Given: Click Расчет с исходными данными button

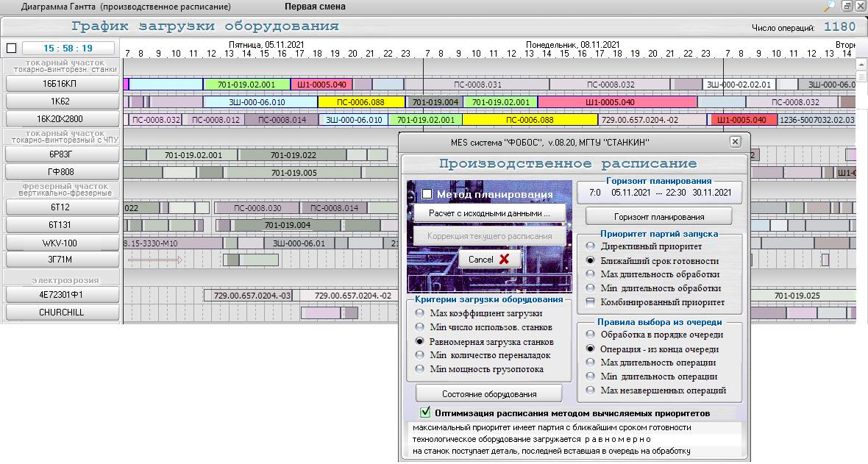Looking at the screenshot, I should tap(490, 213).
